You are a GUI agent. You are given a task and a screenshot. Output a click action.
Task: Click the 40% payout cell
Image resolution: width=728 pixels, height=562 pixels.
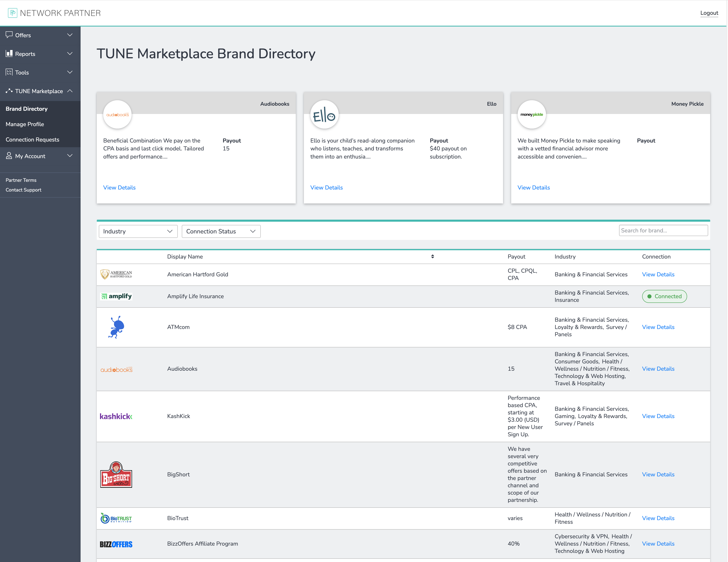[x=514, y=544]
